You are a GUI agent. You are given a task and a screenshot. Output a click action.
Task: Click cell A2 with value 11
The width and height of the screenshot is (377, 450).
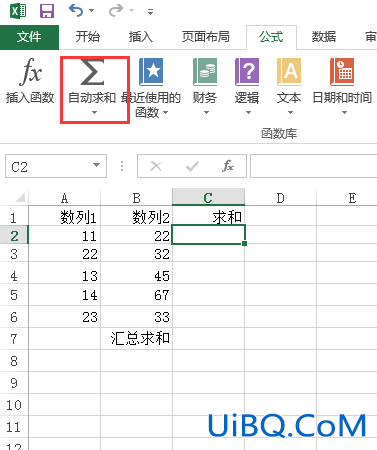point(64,235)
